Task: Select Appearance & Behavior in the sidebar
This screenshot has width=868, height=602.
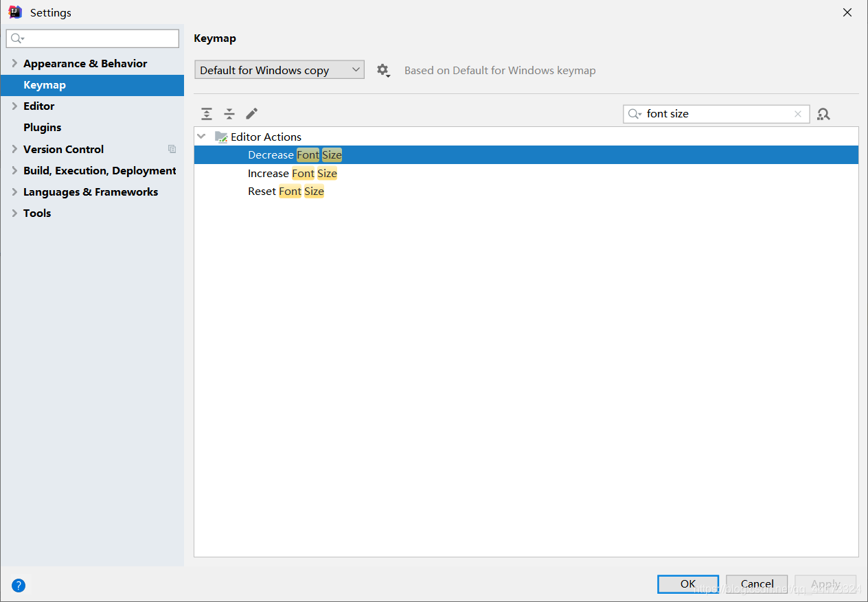Action: pyautogui.click(x=85, y=63)
